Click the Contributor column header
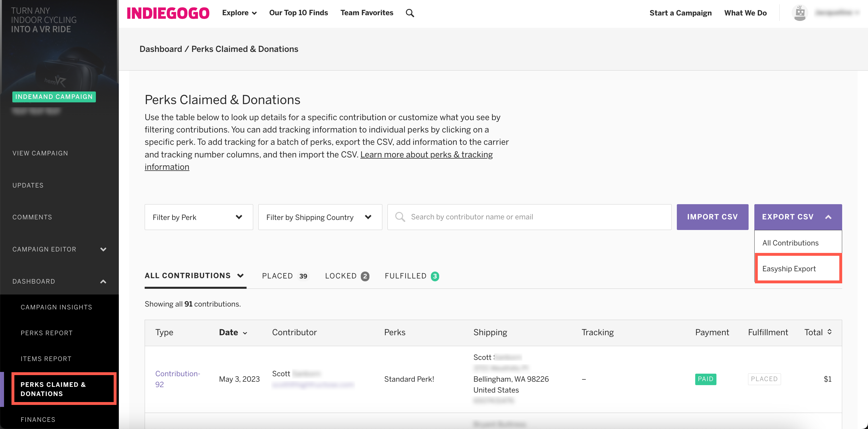The width and height of the screenshot is (868, 429). pyautogui.click(x=294, y=332)
